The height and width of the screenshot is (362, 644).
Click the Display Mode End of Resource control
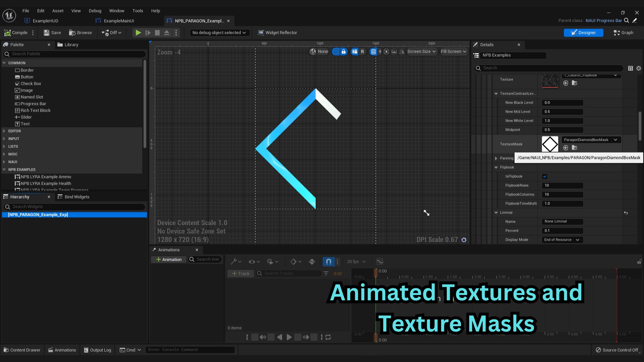pyautogui.click(x=562, y=240)
